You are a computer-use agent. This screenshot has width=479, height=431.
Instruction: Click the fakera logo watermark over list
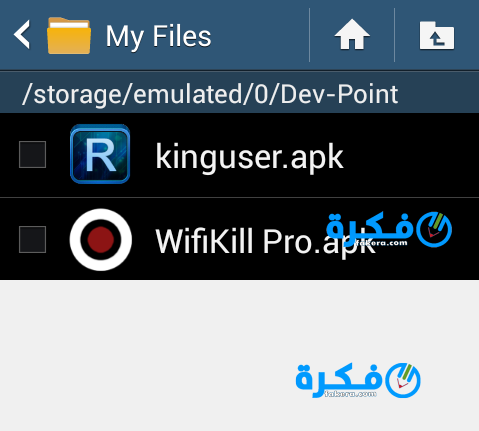point(389,229)
